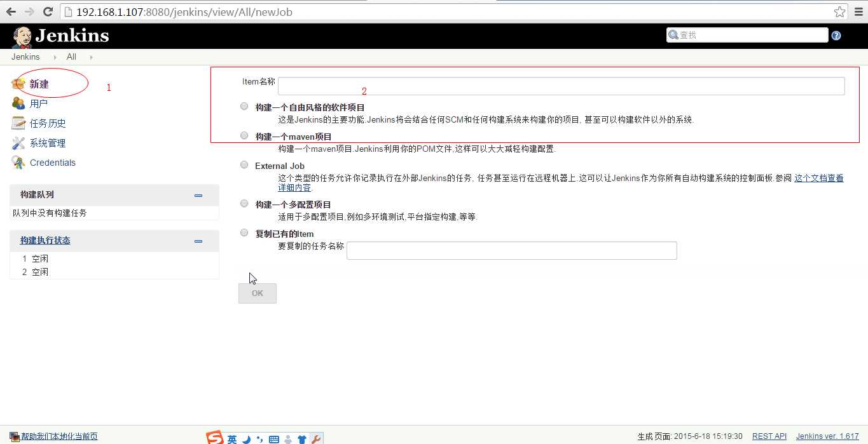Click the shirt skin icon on IME bar
The image size is (868, 444).
tap(302, 439)
